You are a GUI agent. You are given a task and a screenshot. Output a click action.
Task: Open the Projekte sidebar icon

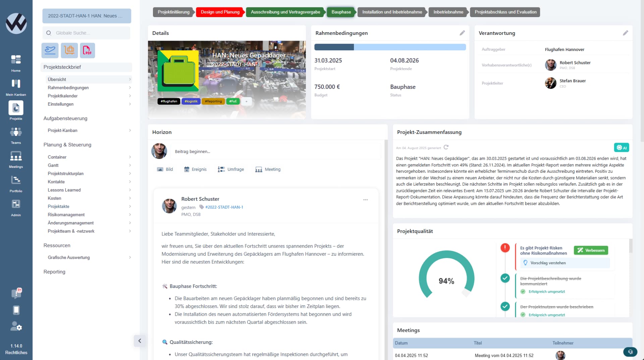pos(16,108)
